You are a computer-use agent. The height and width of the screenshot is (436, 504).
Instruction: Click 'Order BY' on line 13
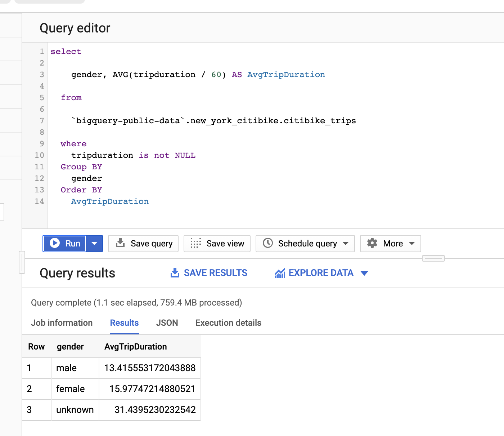point(81,190)
